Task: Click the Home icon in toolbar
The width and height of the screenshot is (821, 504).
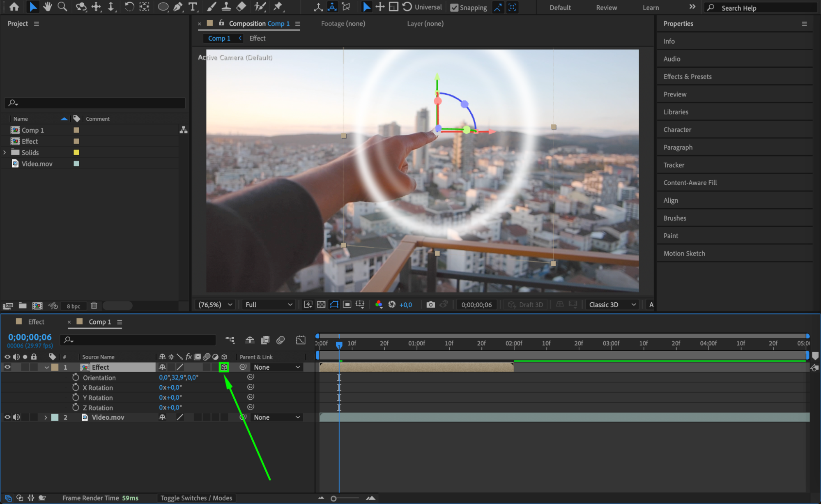Action: [14, 7]
